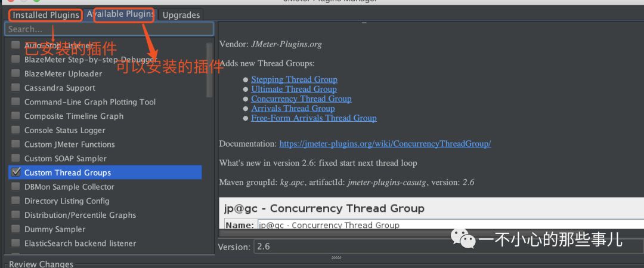Image resolution: width=644 pixels, height=268 pixels.
Task: Select the Custom Thread Groups row
Action: coord(105,172)
